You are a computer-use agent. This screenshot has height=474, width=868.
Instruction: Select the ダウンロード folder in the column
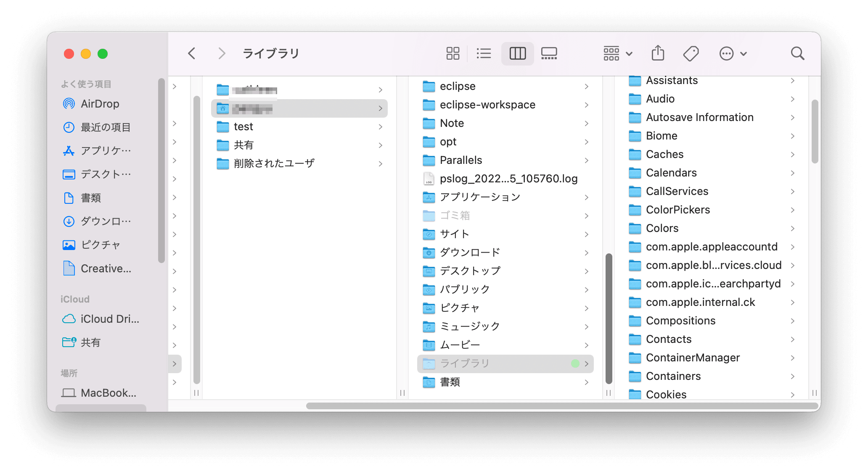coord(505,253)
